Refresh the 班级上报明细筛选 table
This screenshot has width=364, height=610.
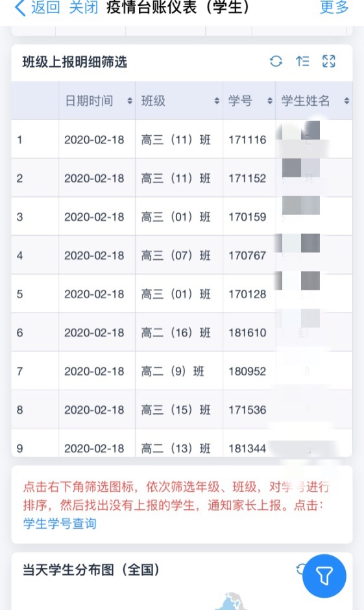click(276, 61)
